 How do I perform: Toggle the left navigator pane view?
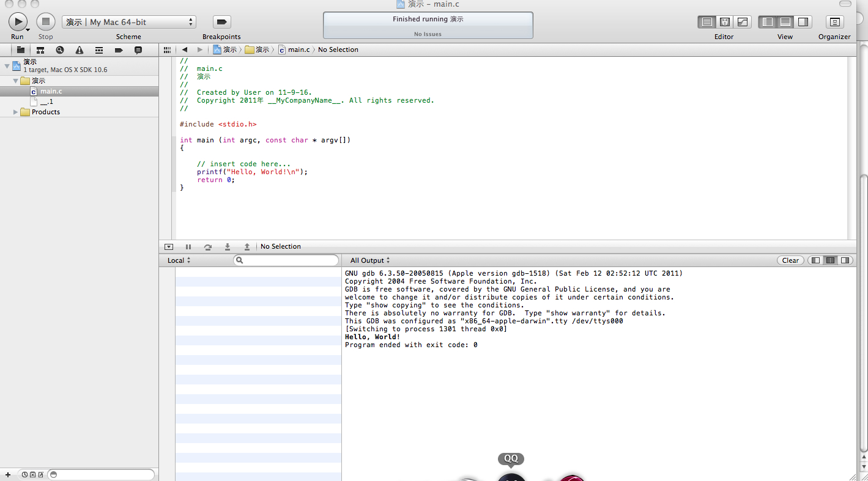[x=768, y=22]
